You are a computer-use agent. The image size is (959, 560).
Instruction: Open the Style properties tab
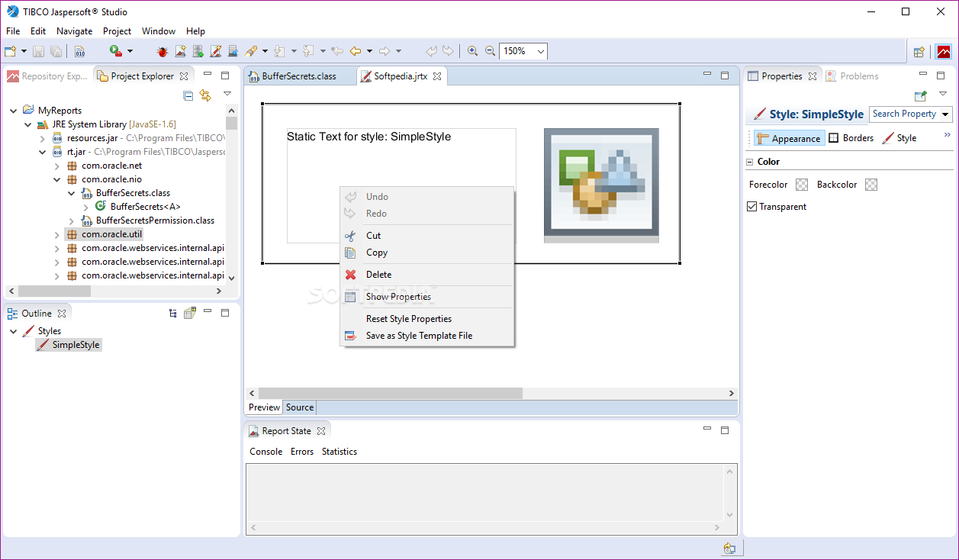coord(899,138)
